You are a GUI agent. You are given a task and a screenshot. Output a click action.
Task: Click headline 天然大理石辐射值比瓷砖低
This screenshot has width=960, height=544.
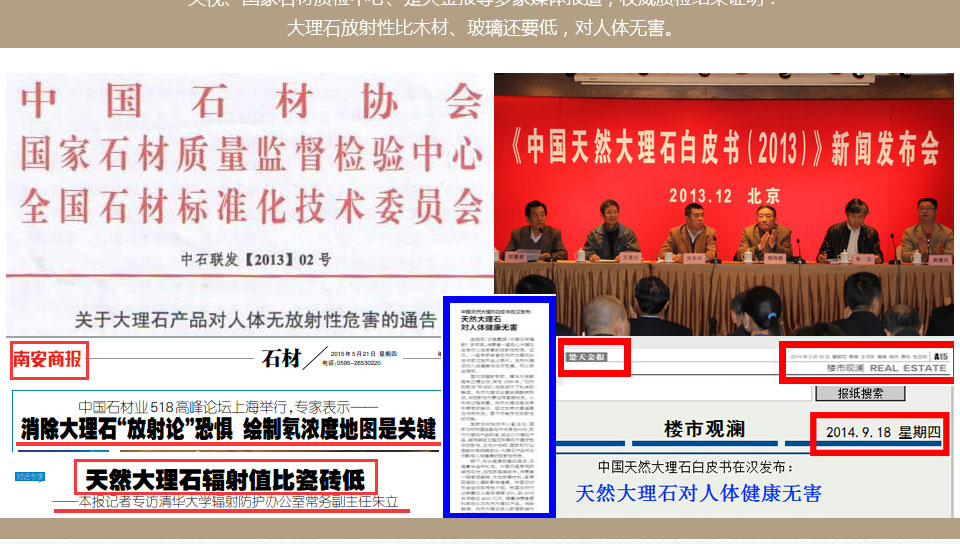coord(225,479)
